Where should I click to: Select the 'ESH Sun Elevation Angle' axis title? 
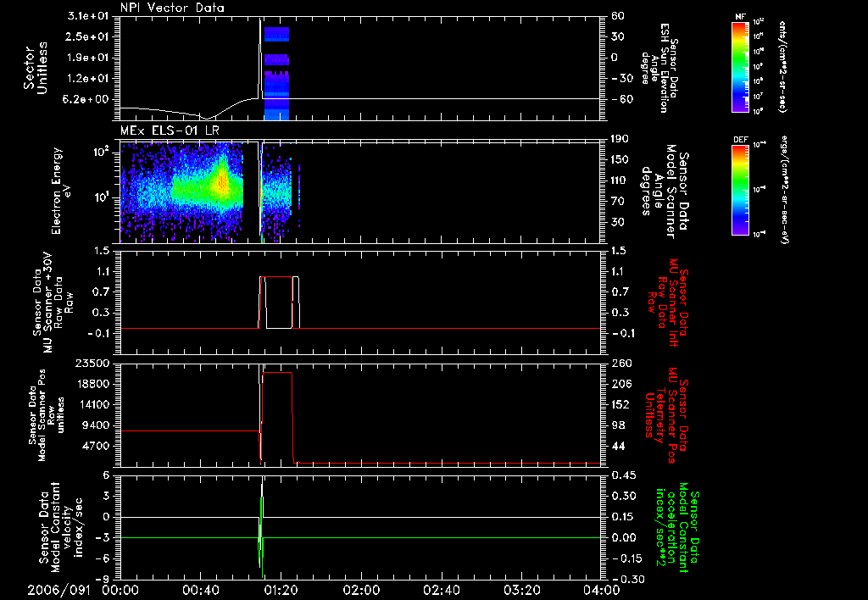point(659,68)
